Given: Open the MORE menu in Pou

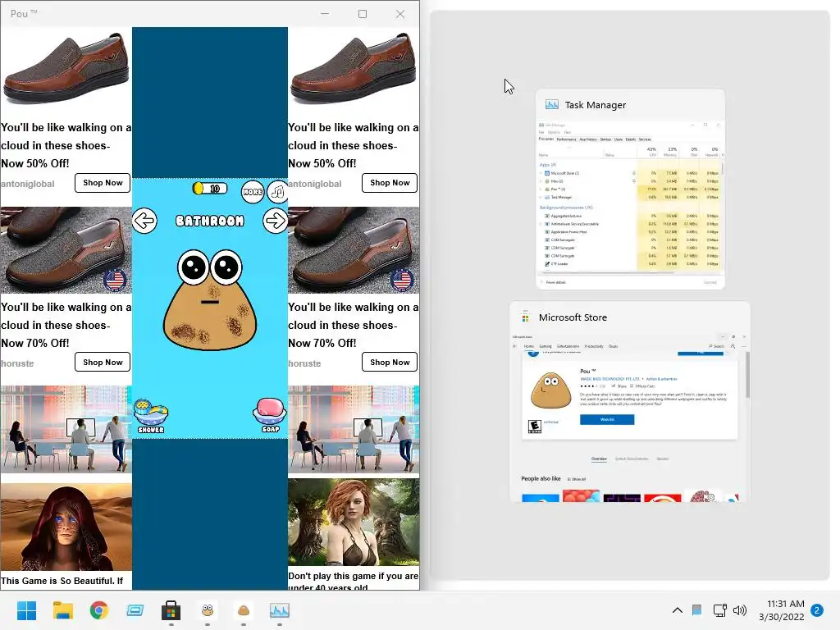Looking at the screenshot, I should 253,192.
